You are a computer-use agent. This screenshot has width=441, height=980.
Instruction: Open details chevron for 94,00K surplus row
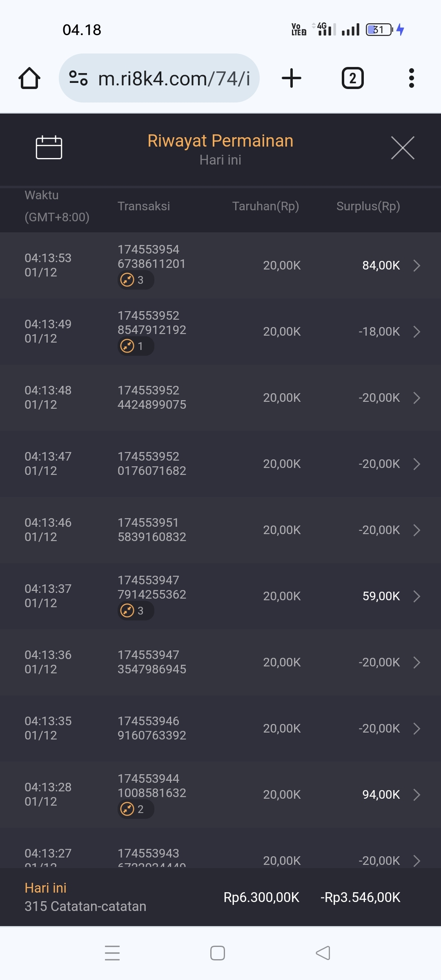pyautogui.click(x=416, y=795)
